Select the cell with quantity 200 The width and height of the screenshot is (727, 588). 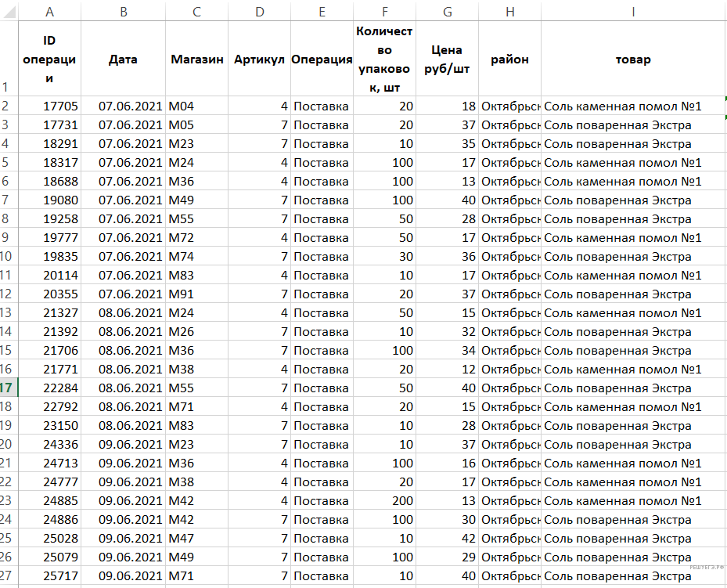point(384,500)
